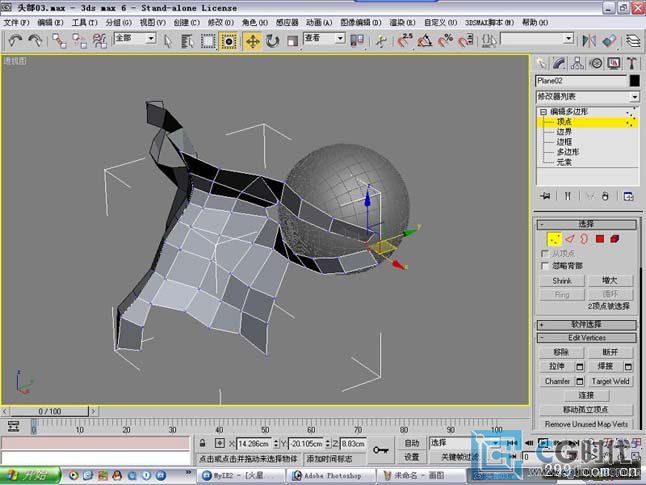Click the Shrink selection button

click(x=562, y=281)
